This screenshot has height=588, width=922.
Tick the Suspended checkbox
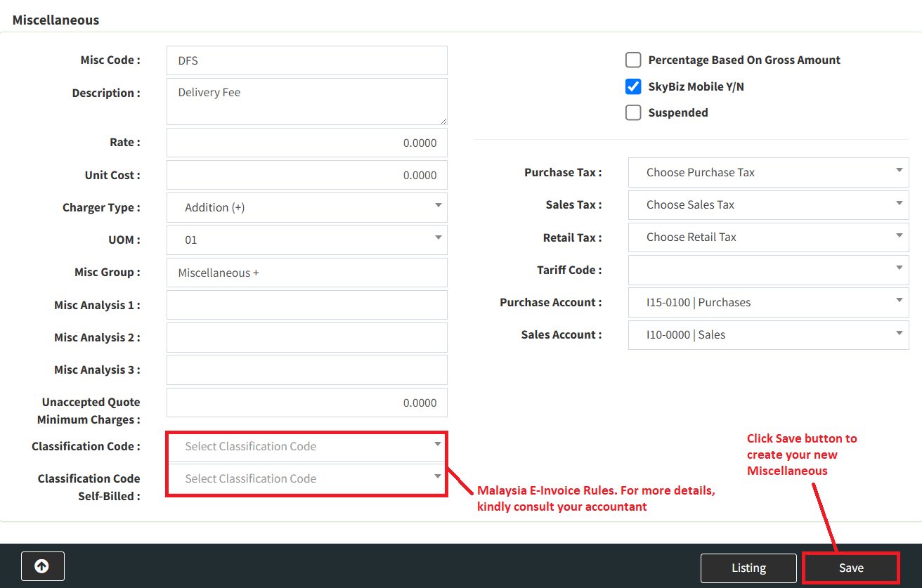pyautogui.click(x=633, y=112)
